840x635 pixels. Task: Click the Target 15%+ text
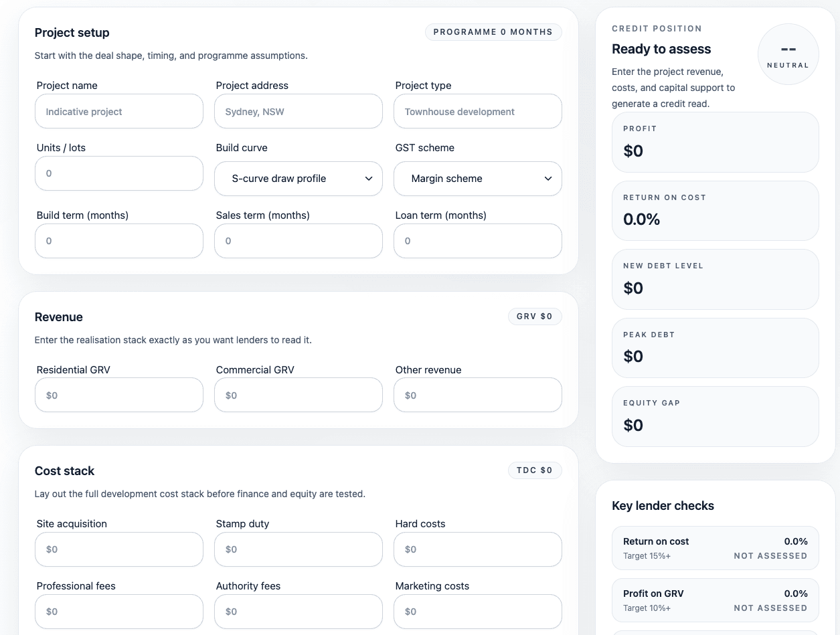click(x=647, y=556)
